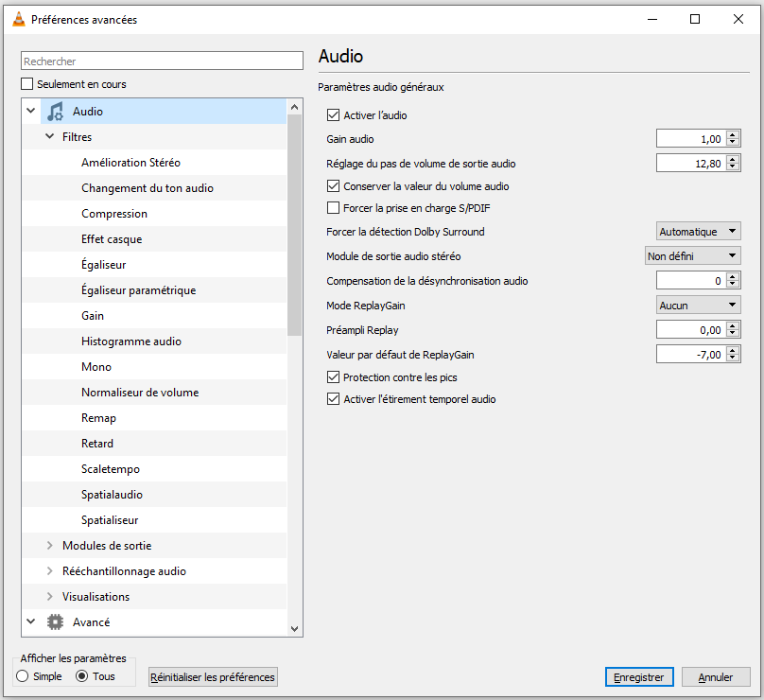764x700 pixels.
Task: Decrease the Préampli Replay value with down arrow
Action: click(x=734, y=334)
